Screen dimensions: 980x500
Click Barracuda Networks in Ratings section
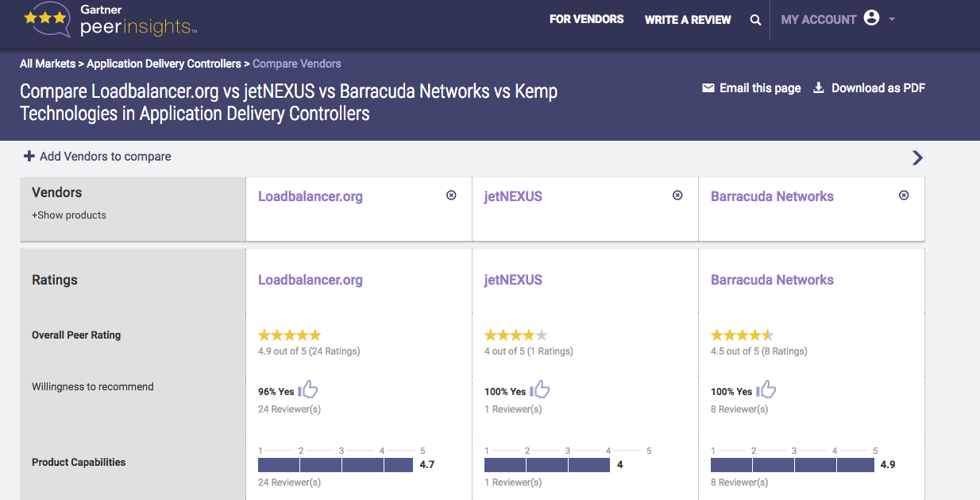coord(772,280)
